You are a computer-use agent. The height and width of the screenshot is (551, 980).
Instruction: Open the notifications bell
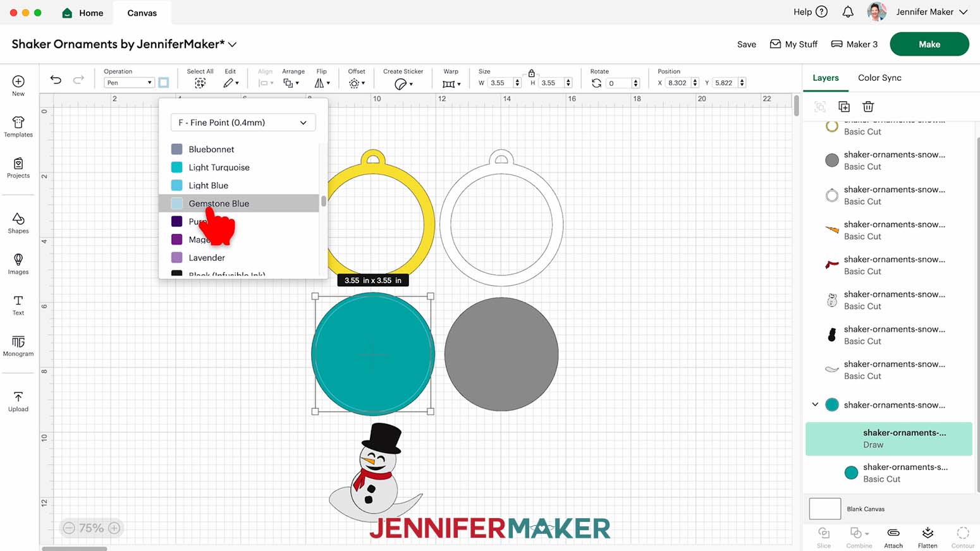(x=848, y=12)
